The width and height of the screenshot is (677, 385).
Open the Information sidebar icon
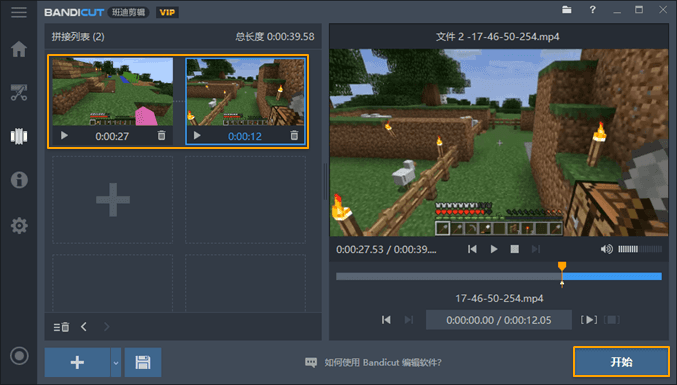[x=19, y=180]
